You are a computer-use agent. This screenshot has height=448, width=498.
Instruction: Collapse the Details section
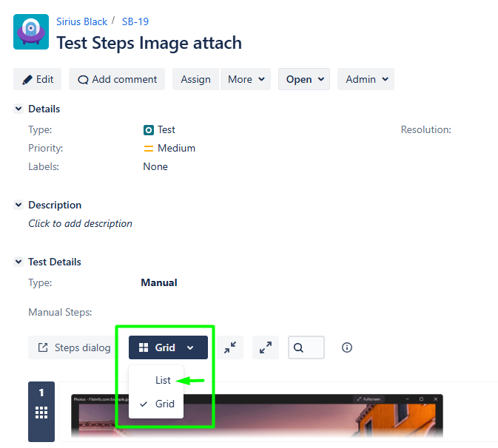click(19, 109)
